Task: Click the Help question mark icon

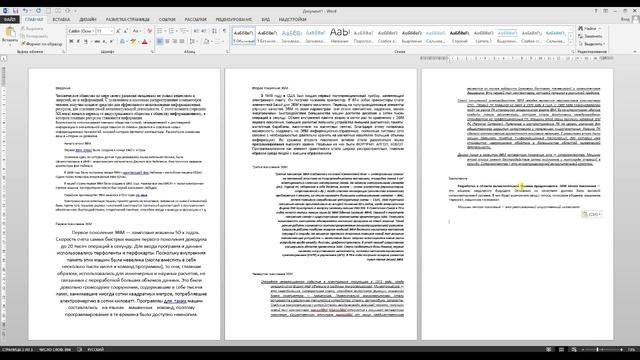Action: click(x=596, y=11)
